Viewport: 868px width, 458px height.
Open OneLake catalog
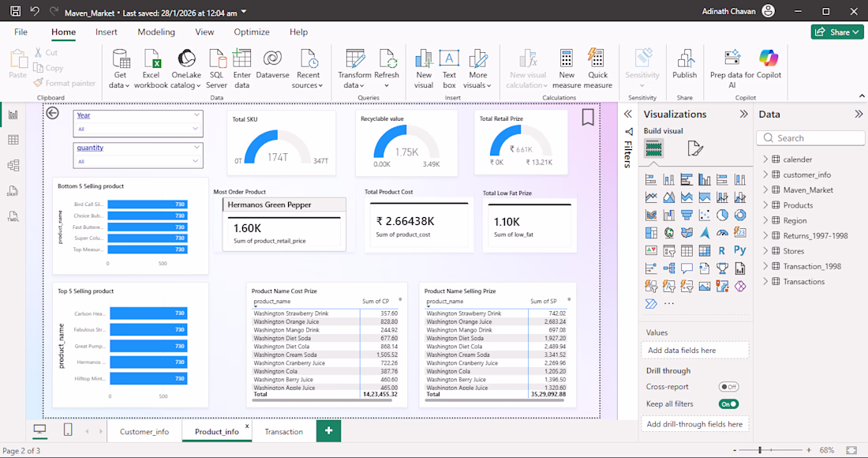[x=186, y=69]
